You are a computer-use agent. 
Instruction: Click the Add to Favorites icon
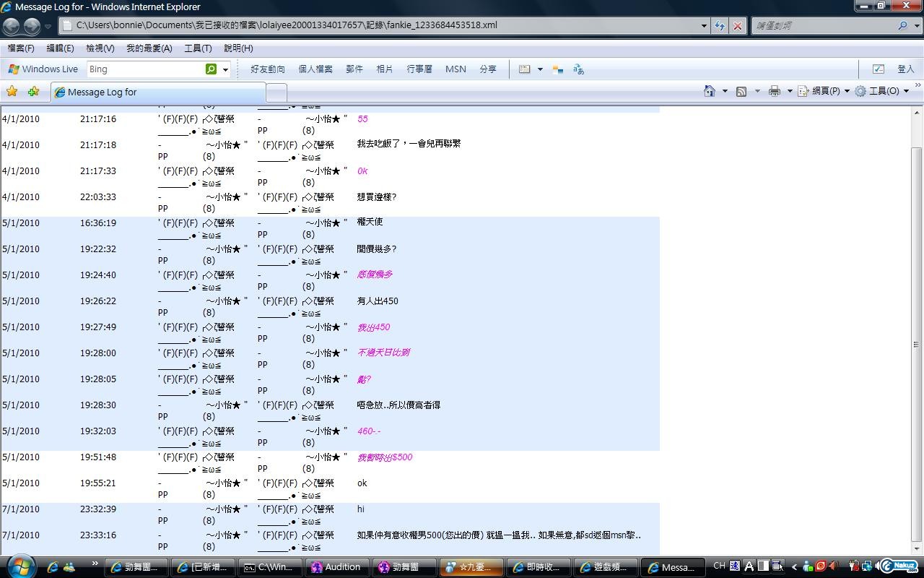point(33,91)
